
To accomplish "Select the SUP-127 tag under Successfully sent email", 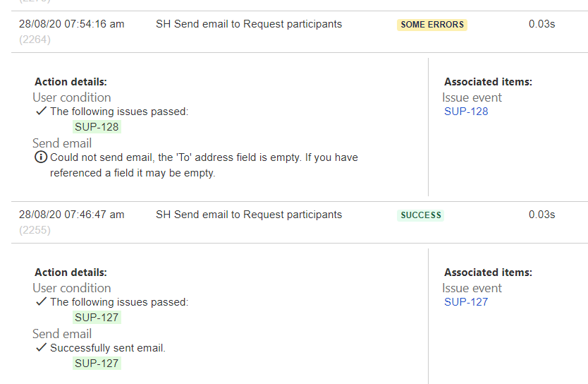I will [97, 364].
